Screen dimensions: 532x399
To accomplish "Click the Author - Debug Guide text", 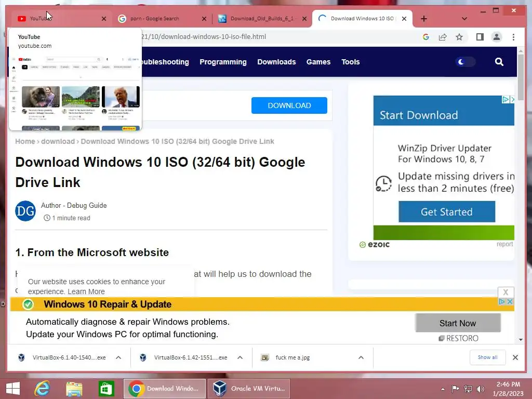I will [74, 206].
